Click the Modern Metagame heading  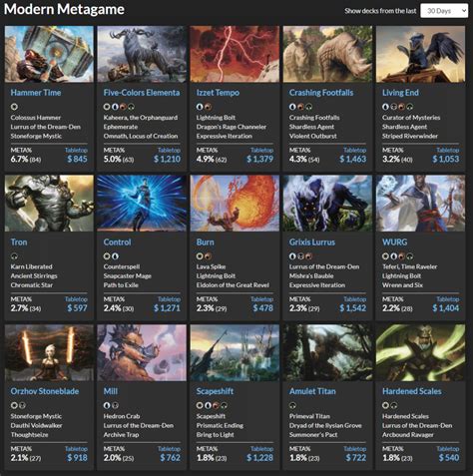pos(64,9)
